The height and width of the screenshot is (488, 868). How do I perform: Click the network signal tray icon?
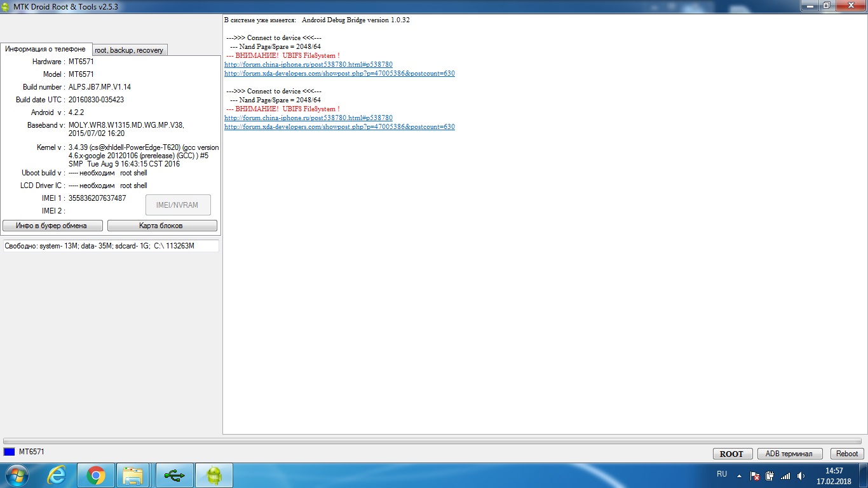(785, 476)
